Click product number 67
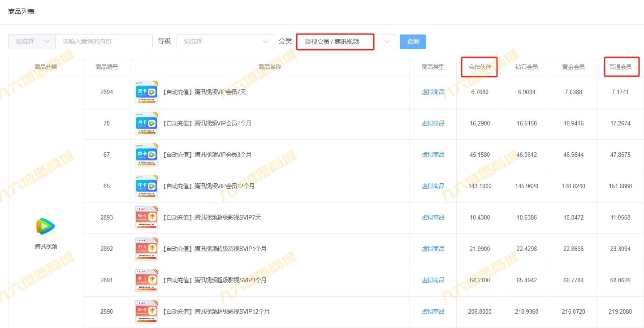This screenshot has height=328, width=644. pyautogui.click(x=107, y=155)
